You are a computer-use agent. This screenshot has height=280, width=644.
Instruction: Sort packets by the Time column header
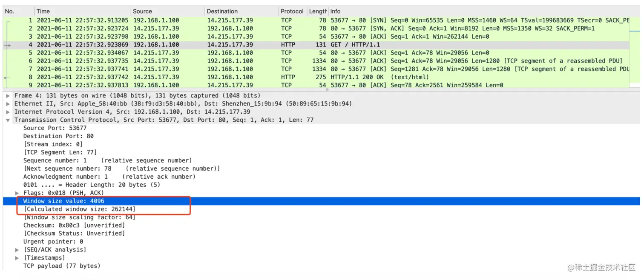(x=83, y=11)
